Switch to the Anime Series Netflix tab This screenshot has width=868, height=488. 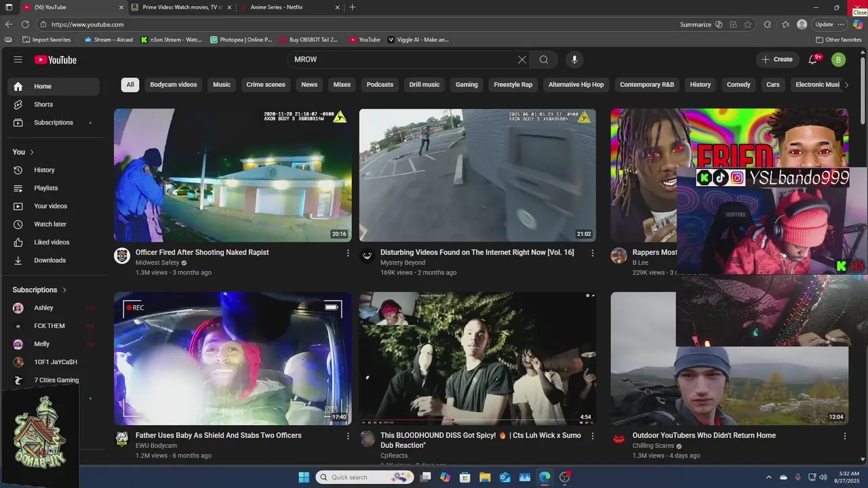coord(290,7)
